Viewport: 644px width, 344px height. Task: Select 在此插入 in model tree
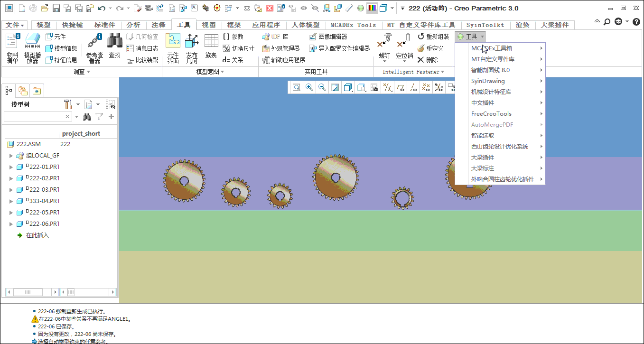33,235
